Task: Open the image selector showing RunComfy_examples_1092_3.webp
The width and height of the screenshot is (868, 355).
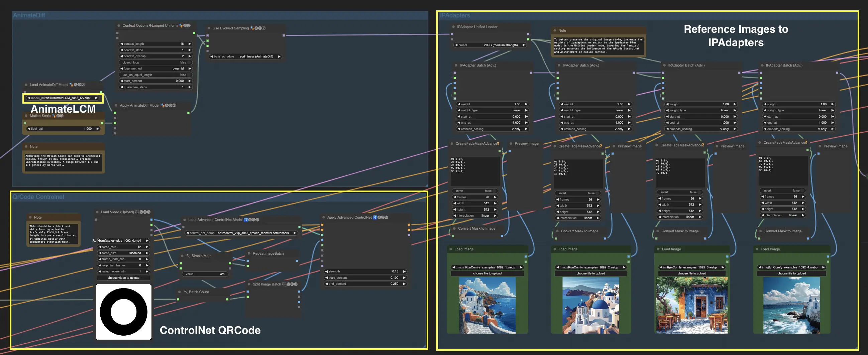Action: click(x=692, y=267)
